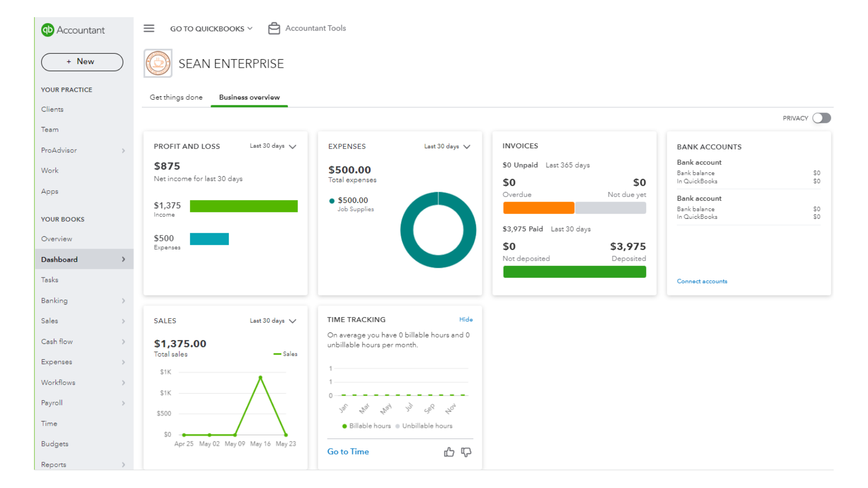Toggle the Privacy switch
The height and width of the screenshot is (488, 868).
point(821,118)
